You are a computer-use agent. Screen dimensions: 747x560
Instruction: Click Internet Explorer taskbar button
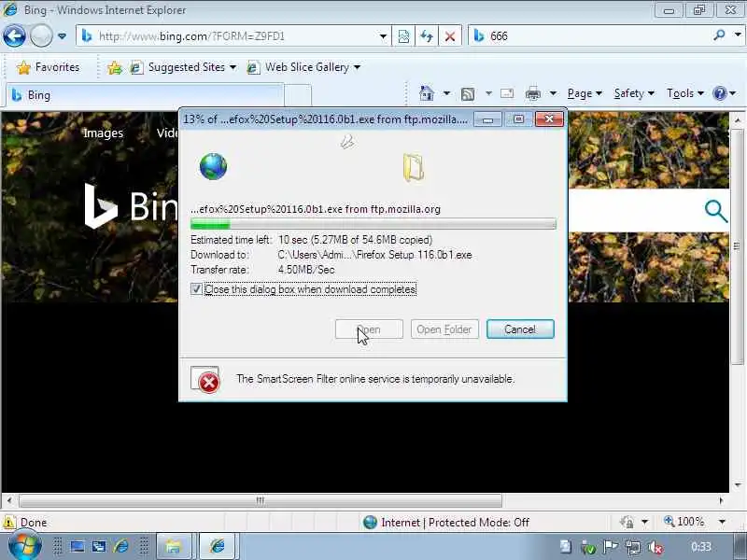[x=218, y=546]
